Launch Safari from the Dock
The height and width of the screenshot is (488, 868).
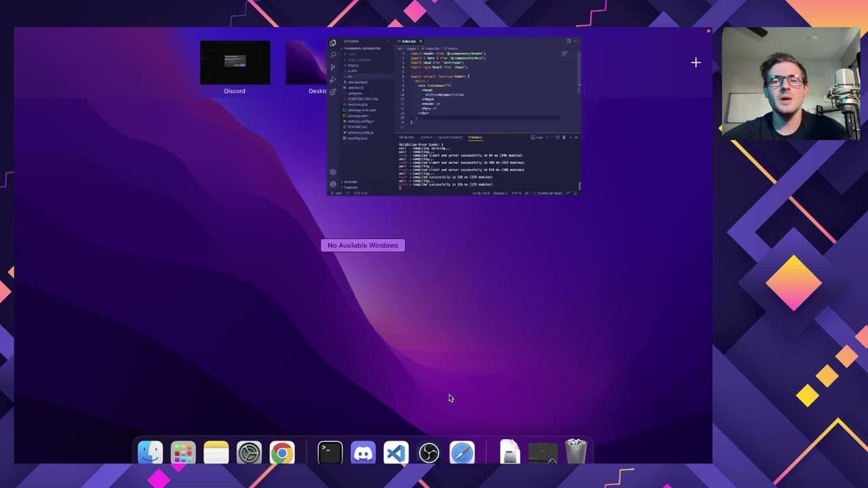coord(462,453)
